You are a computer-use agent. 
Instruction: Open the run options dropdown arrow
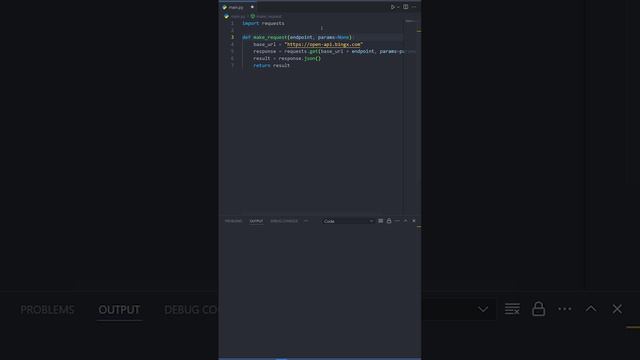pyautogui.click(x=398, y=7)
